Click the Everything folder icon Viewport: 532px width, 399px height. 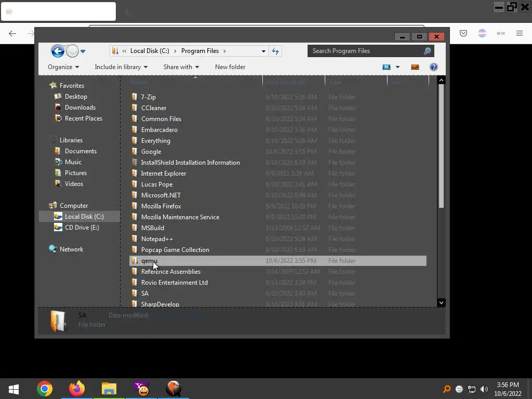[135, 140]
